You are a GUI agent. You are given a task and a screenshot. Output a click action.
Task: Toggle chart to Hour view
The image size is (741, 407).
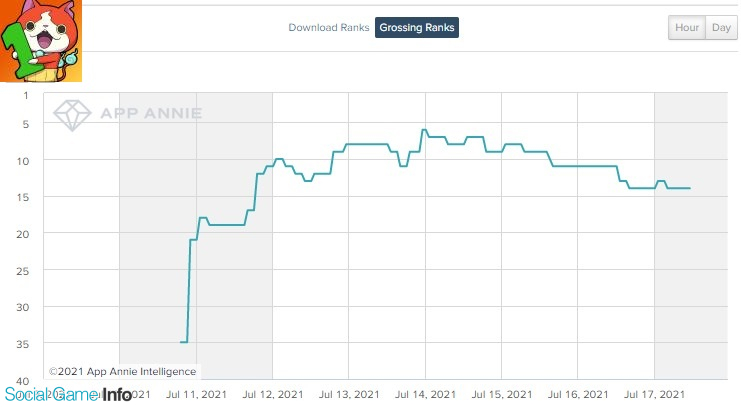[687, 27]
